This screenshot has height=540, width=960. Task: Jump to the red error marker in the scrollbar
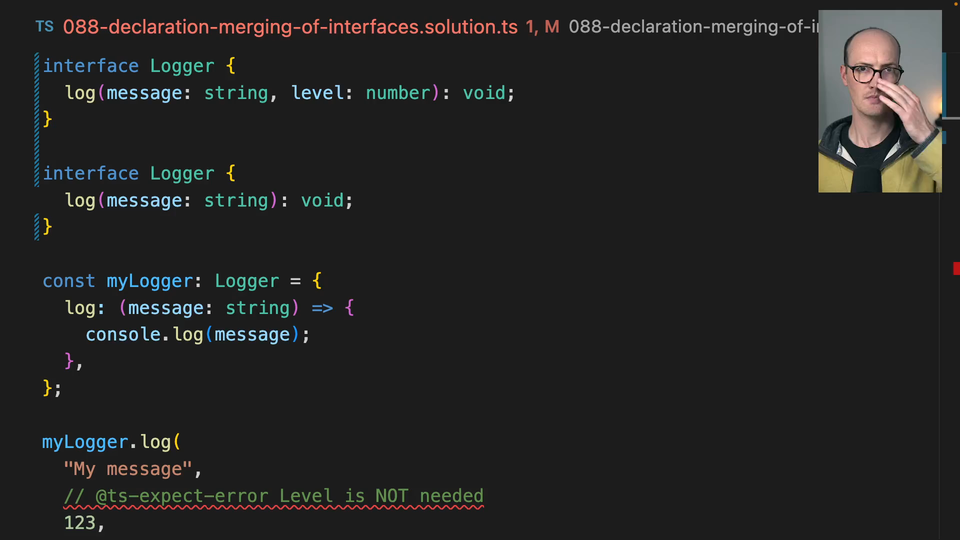click(956, 267)
